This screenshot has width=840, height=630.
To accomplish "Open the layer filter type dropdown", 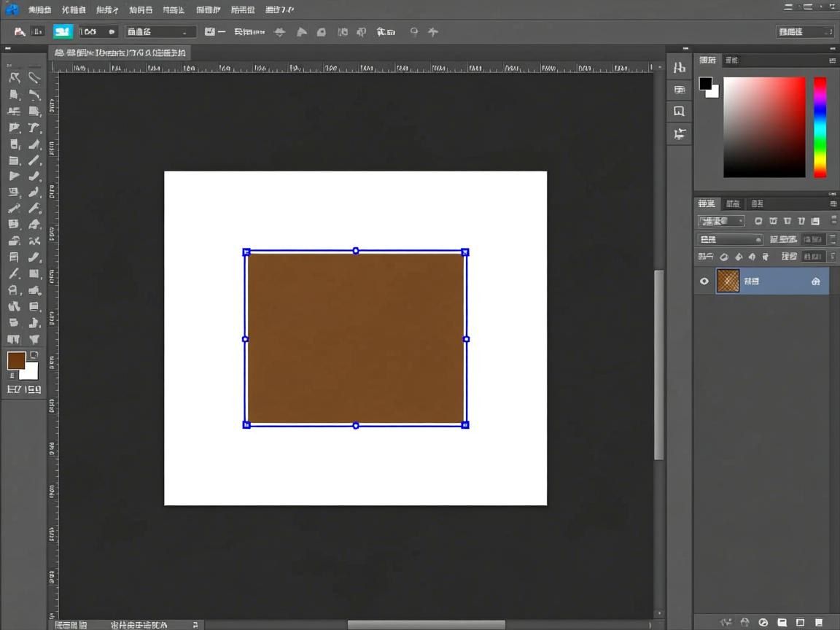I will tap(720, 221).
